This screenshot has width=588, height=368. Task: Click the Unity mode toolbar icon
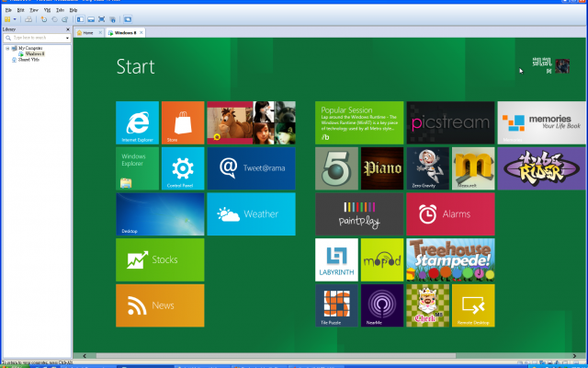click(112, 19)
